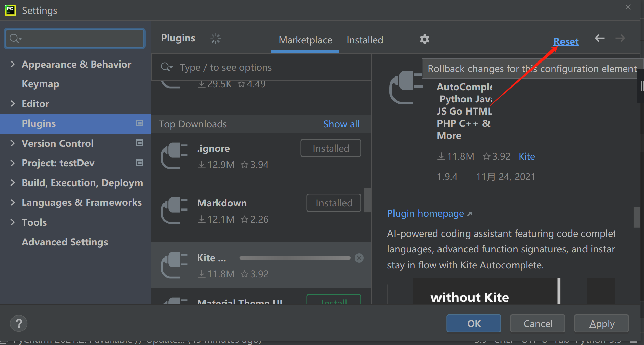This screenshot has width=644, height=345.
Task: Click the project-level marker beside Version Control
Action: point(139,143)
